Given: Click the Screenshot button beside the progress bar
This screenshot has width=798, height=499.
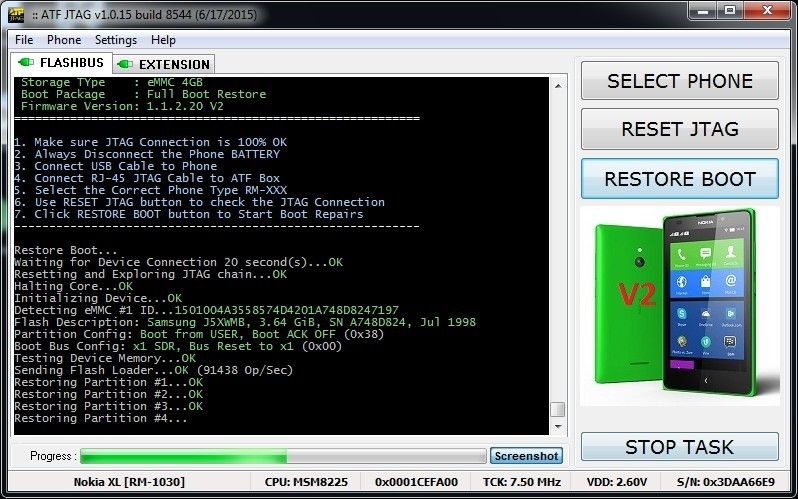Looking at the screenshot, I should (x=526, y=456).
